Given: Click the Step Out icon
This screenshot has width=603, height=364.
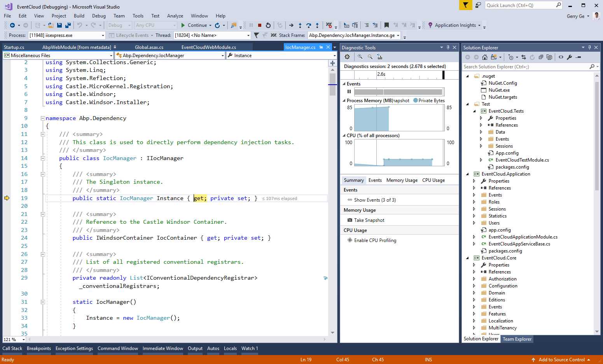Looking at the screenshot, I should [317, 25].
